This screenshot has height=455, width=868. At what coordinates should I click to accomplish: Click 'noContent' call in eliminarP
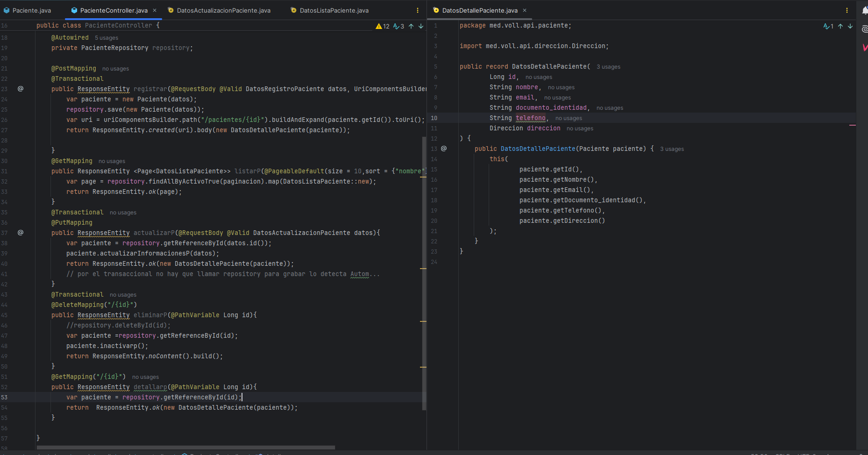(165, 356)
